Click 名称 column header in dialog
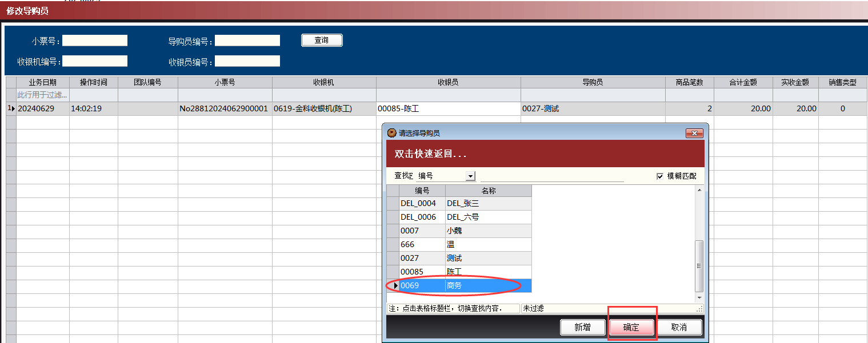Image resolution: width=868 pixels, height=343 pixels. tap(489, 191)
